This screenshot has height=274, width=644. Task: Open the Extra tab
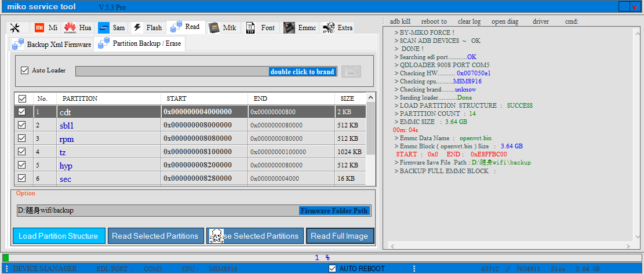[x=337, y=27]
